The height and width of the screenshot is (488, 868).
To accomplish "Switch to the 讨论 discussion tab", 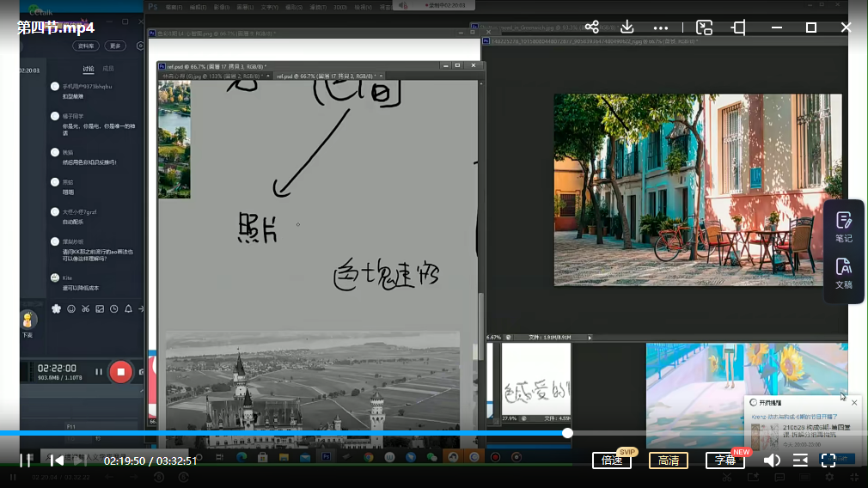I will point(89,69).
